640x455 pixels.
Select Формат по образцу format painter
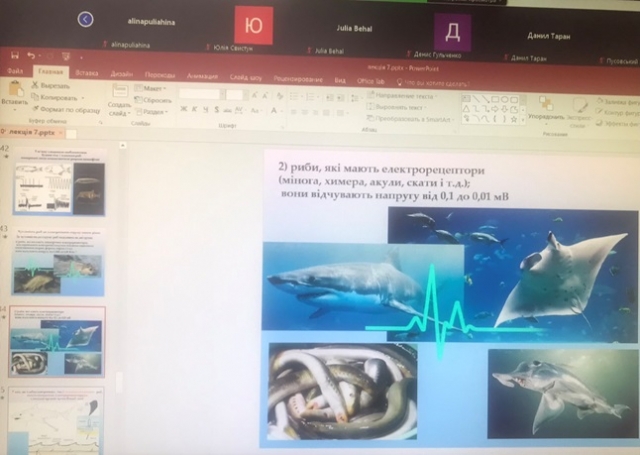click(x=66, y=109)
